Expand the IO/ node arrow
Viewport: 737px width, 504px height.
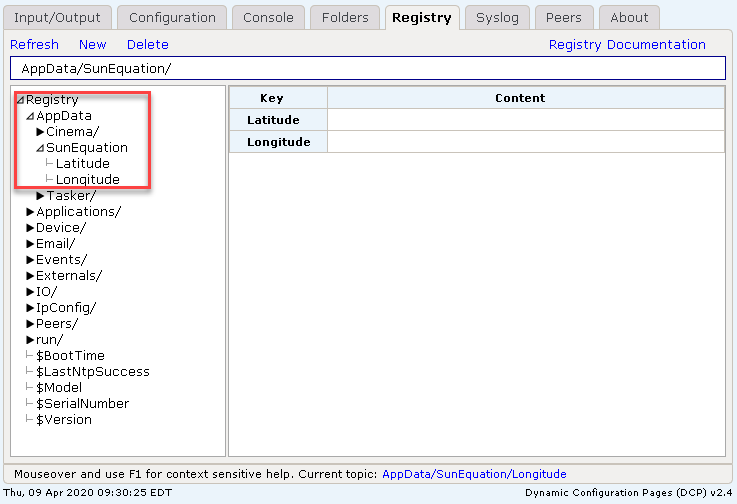[x=30, y=291]
